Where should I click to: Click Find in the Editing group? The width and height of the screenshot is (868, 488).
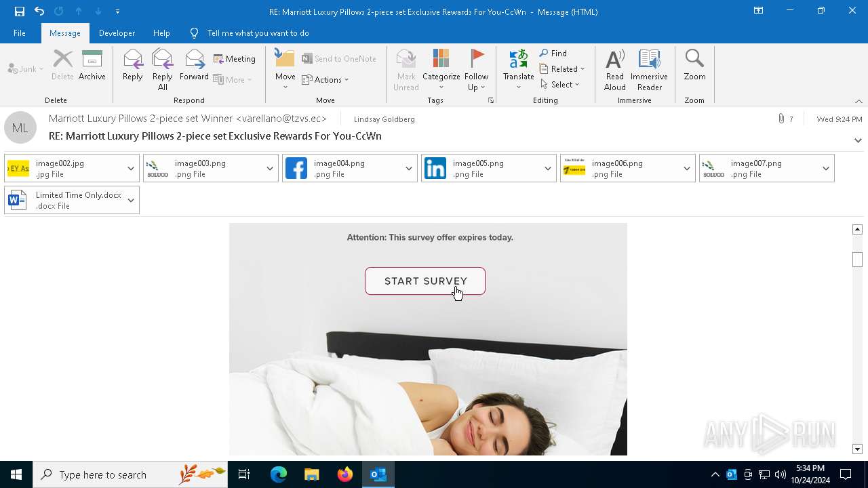click(553, 53)
